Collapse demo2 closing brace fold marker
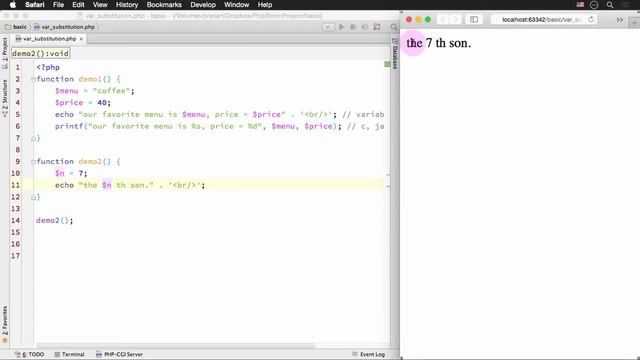Screen dimensions: 640x360 click(33, 198)
